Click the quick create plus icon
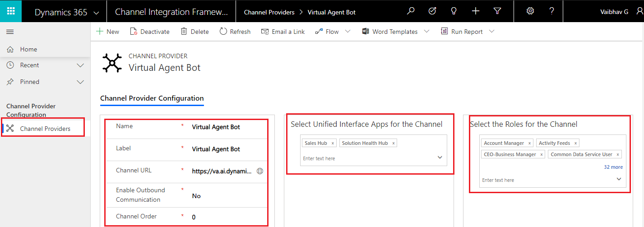644x227 pixels. (476, 11)
